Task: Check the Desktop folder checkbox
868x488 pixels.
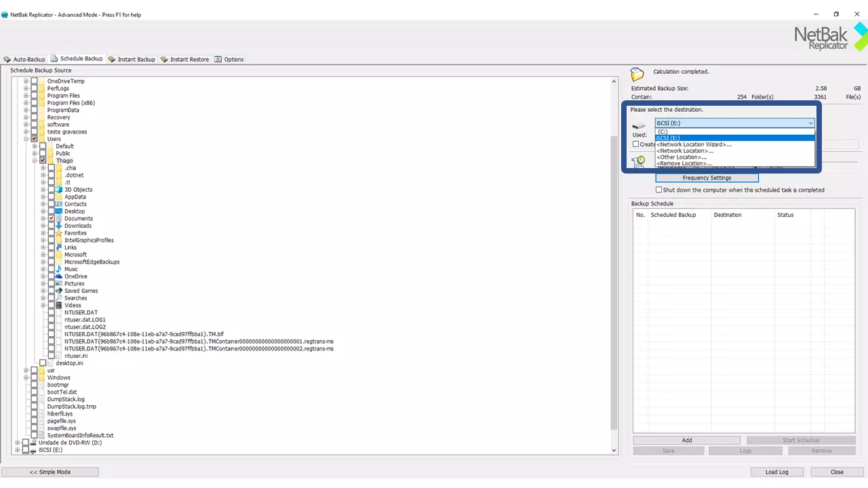Action: pyautogui.click(x=52, y=211)
